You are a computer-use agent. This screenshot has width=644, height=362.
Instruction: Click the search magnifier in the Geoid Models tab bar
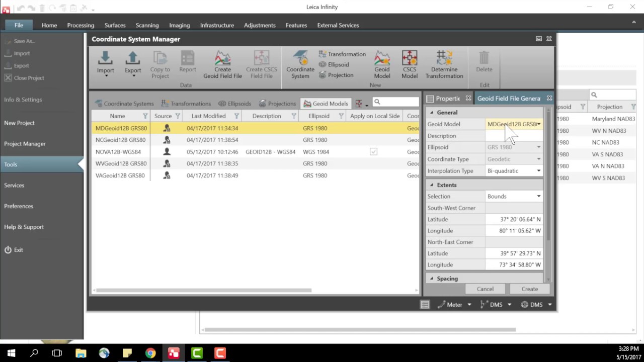[377, 103]
